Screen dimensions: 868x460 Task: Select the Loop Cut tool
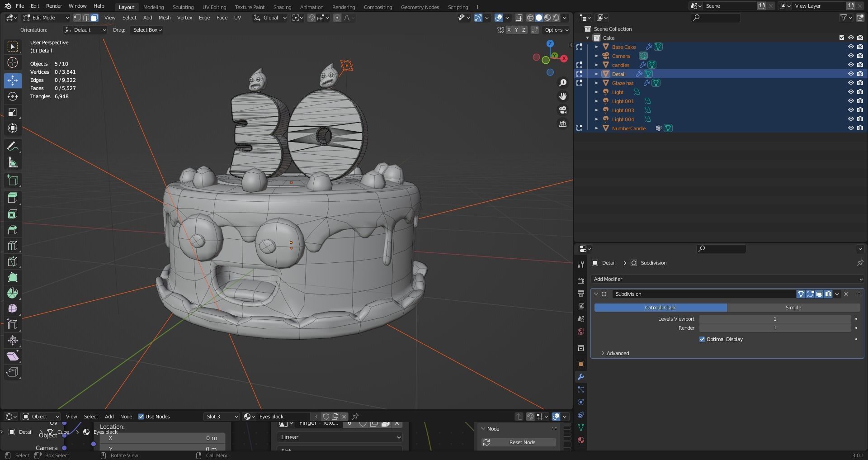point(13,246)
